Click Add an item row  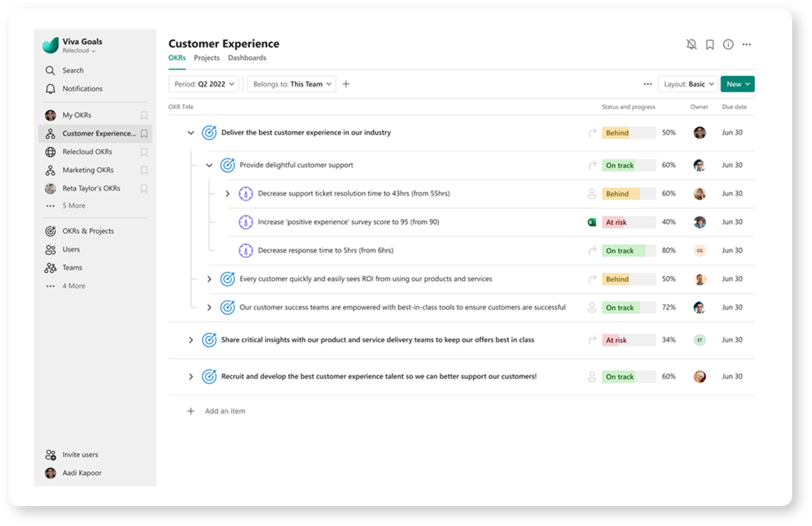pyautogui.click(x=225, y=411)
